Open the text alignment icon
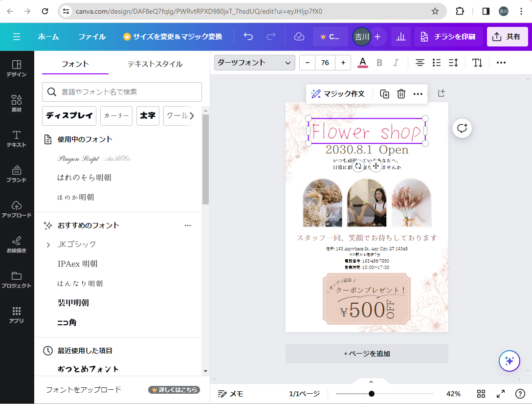The image size is (532, 404). point(420,63)
